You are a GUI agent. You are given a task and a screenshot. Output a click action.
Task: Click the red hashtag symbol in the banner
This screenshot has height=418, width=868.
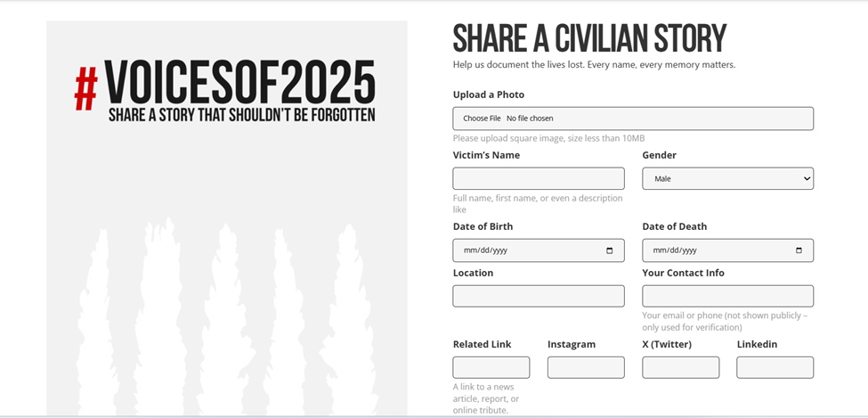[85, 88]
